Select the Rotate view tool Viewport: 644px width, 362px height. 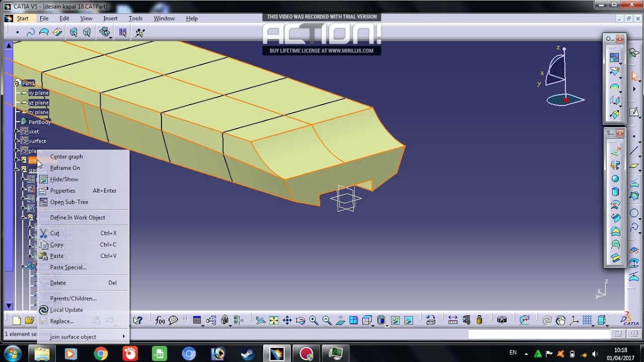[x=300, y=320]
